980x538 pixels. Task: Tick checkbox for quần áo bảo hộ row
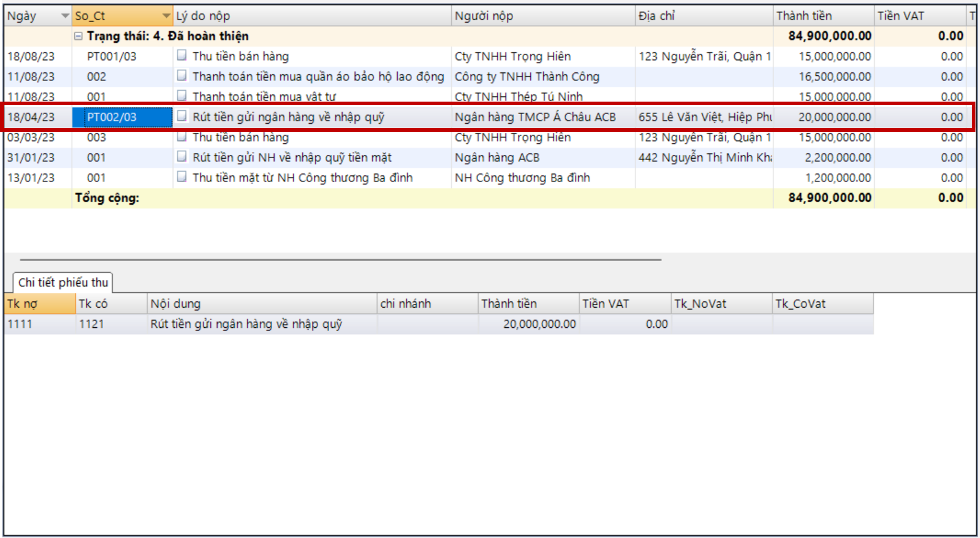point(182,76)
